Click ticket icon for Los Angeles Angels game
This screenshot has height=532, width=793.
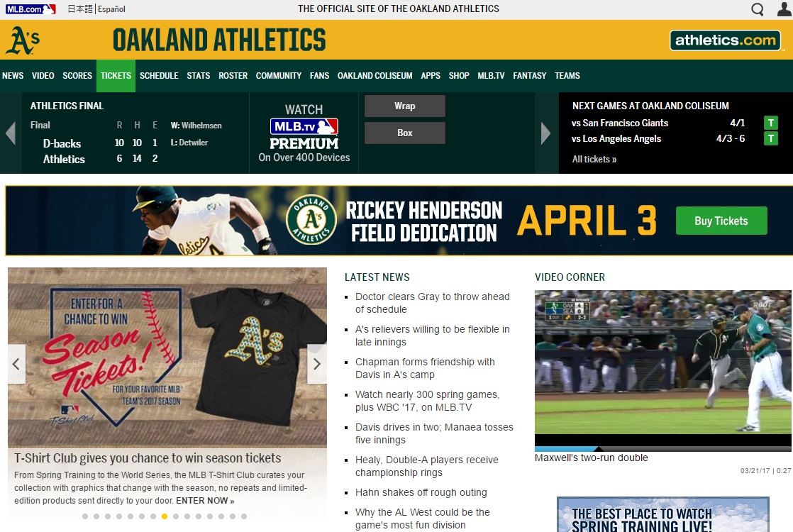click(771, 138)
